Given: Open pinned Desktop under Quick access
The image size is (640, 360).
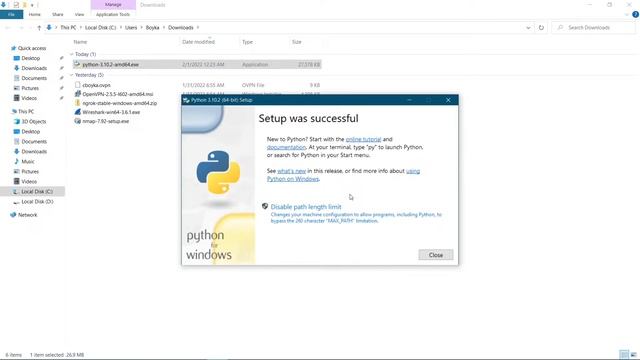Looking at the screenshot, I should click(x=31, y=58).
